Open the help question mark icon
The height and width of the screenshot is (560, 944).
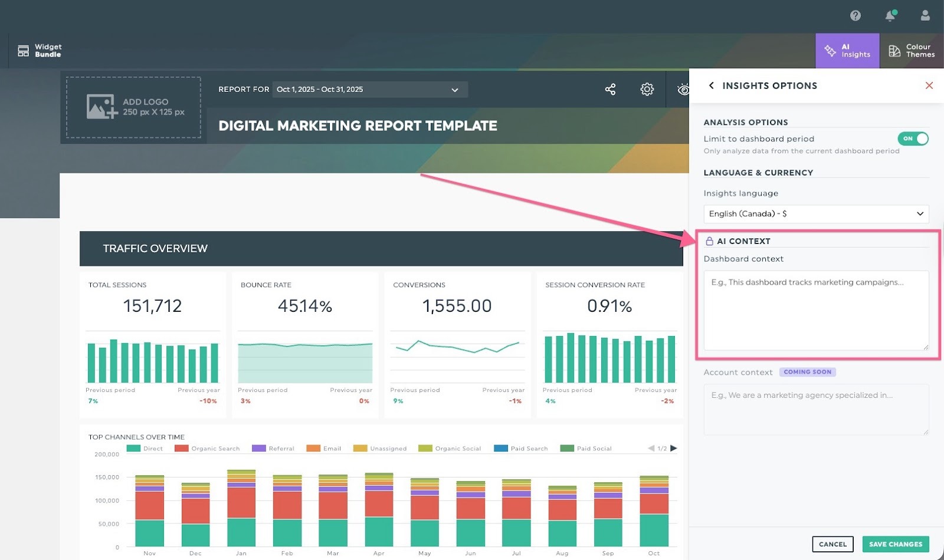pos(855,16)
